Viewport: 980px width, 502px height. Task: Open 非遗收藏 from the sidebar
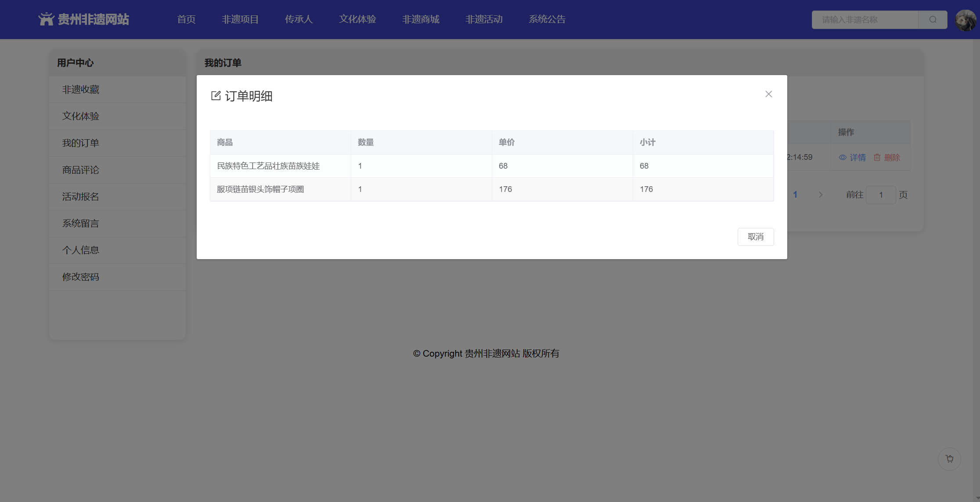point(81,90)
